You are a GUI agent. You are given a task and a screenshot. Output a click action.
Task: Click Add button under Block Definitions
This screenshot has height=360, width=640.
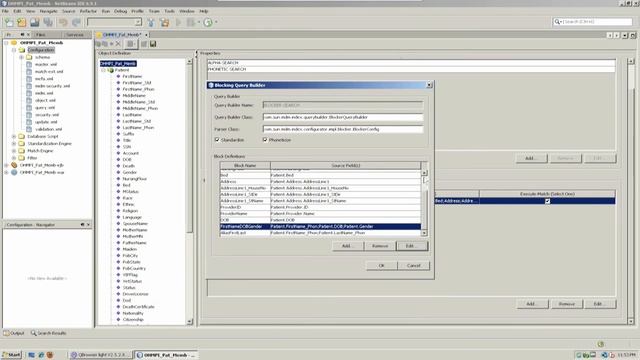[x=347, y=246]
